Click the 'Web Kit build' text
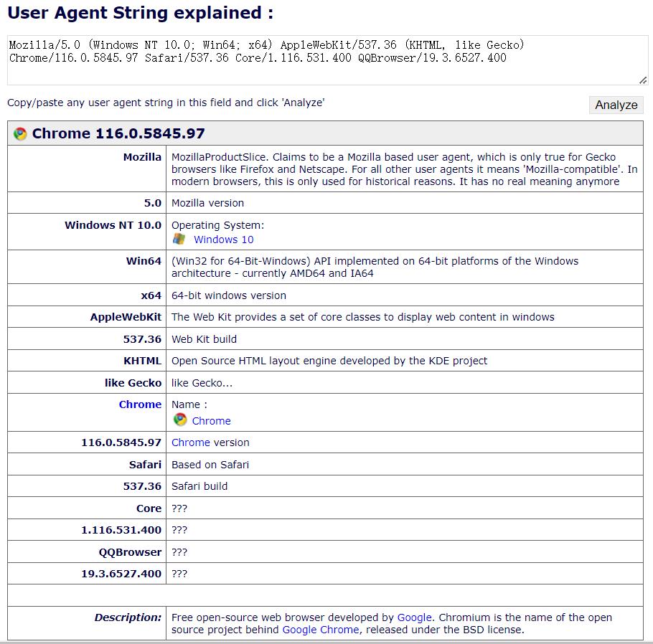 point(204,339)
